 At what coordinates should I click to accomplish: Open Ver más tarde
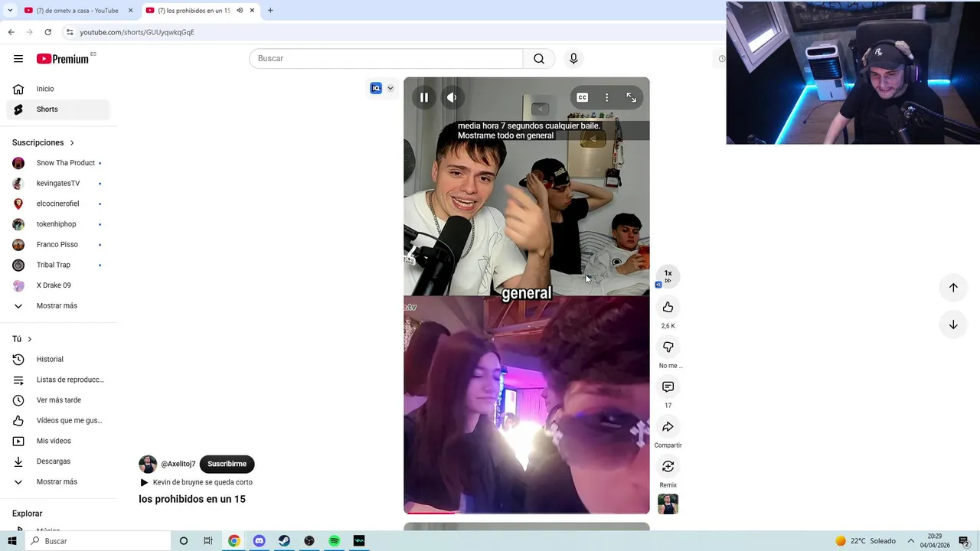[58, 400]
